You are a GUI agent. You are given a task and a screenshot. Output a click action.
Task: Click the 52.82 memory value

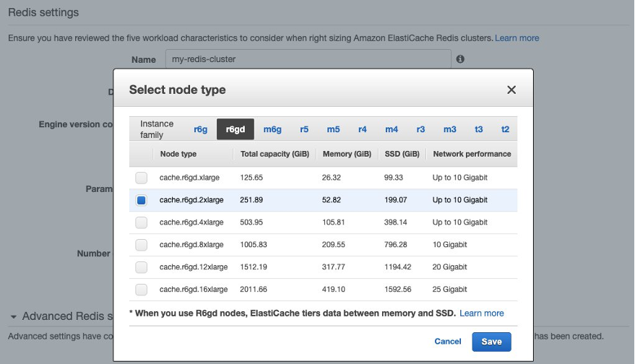coord(332,199)
